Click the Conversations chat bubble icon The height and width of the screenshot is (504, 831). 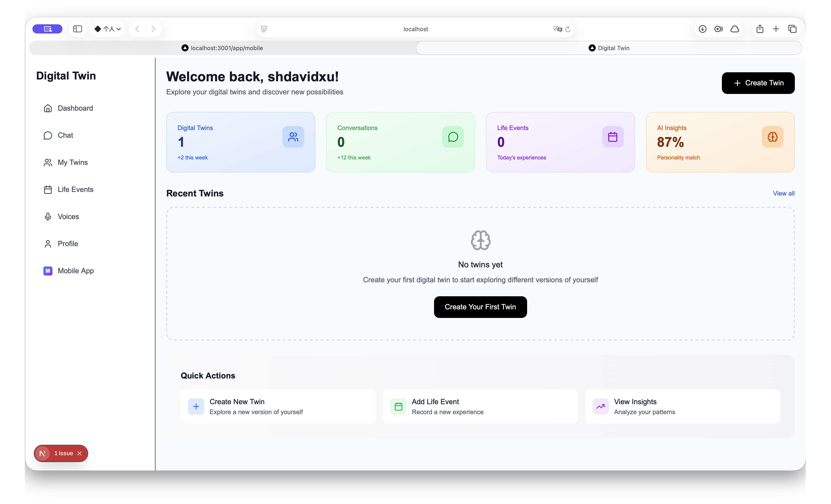(x=453, y=137)
